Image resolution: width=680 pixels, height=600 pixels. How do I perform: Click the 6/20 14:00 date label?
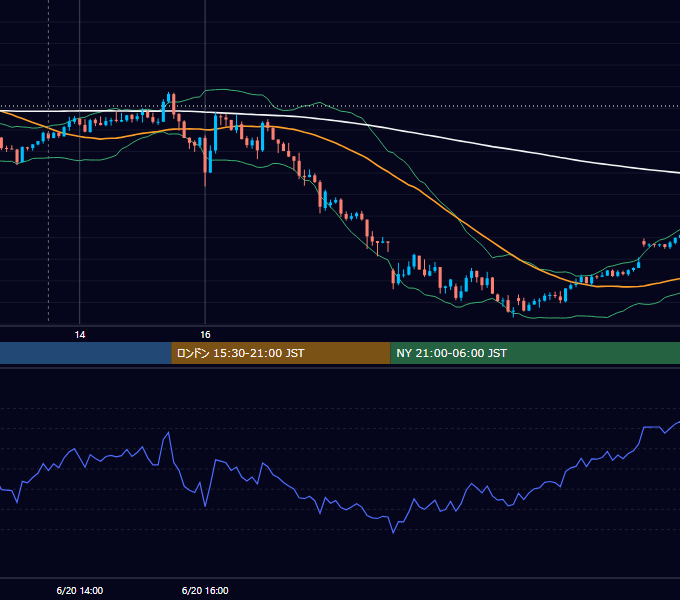80,590
